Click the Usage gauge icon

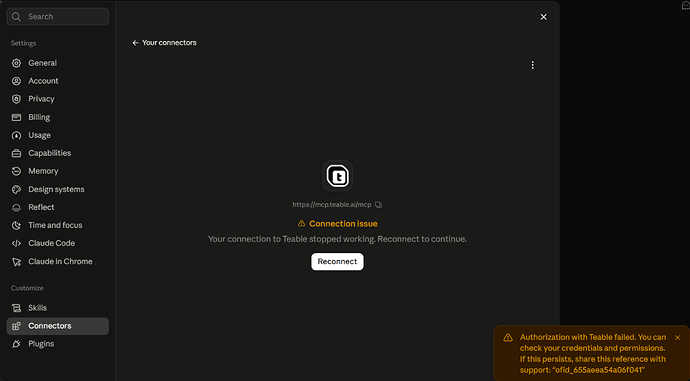click(x=16, y=135)
